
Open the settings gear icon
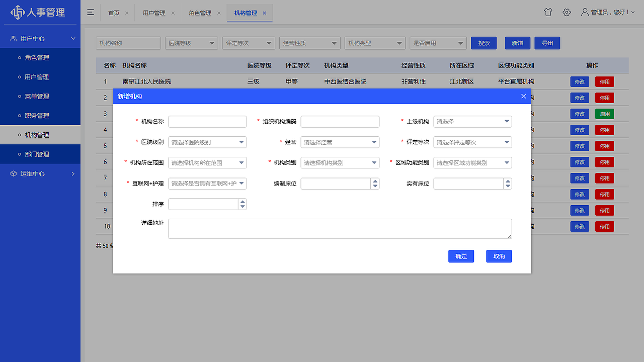pos(567,12)
